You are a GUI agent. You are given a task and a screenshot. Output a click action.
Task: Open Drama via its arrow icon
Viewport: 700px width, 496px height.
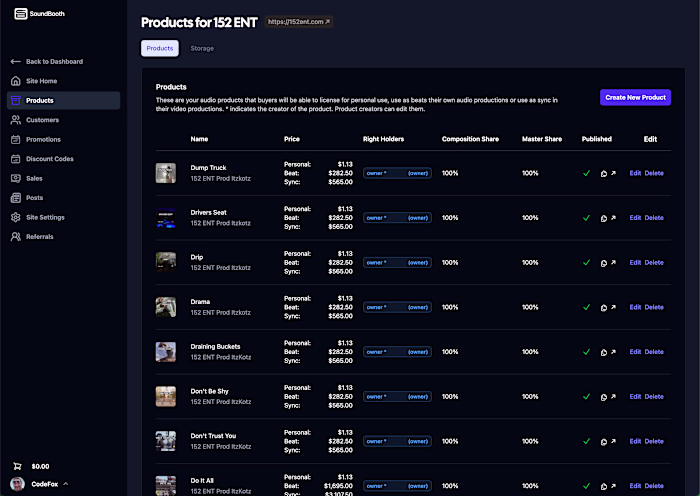point(613,307)
